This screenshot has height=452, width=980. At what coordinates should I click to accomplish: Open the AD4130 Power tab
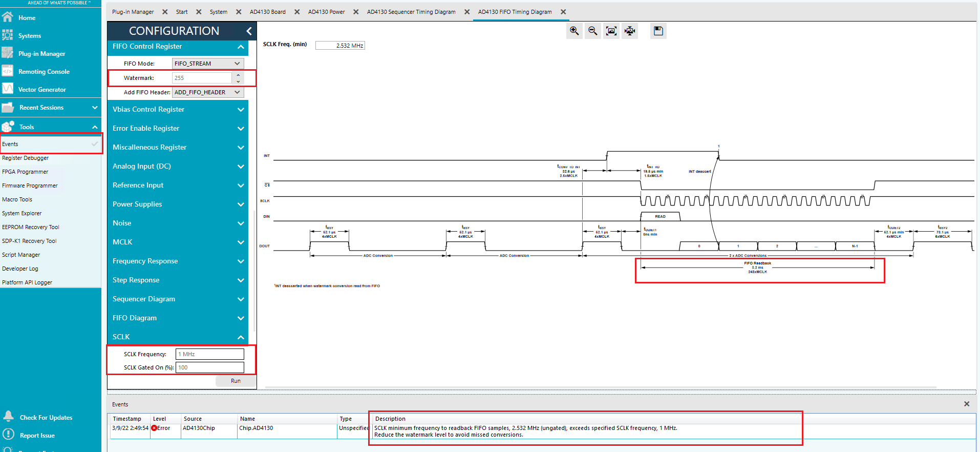327,12
